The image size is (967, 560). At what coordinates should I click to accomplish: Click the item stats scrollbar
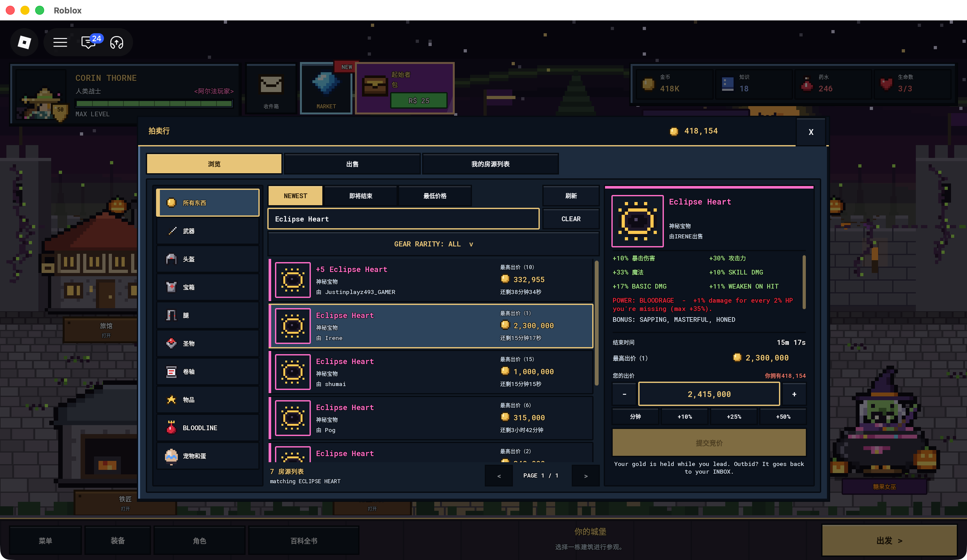tap(804, 282)
